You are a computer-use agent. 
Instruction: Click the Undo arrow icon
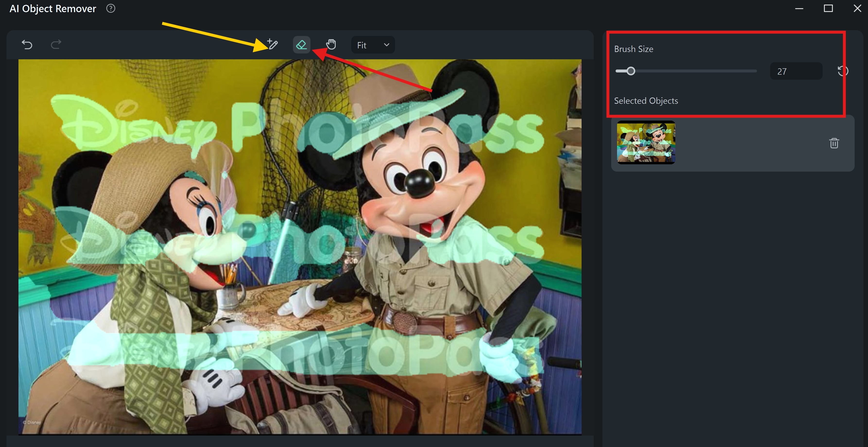(x=27, y=44)
